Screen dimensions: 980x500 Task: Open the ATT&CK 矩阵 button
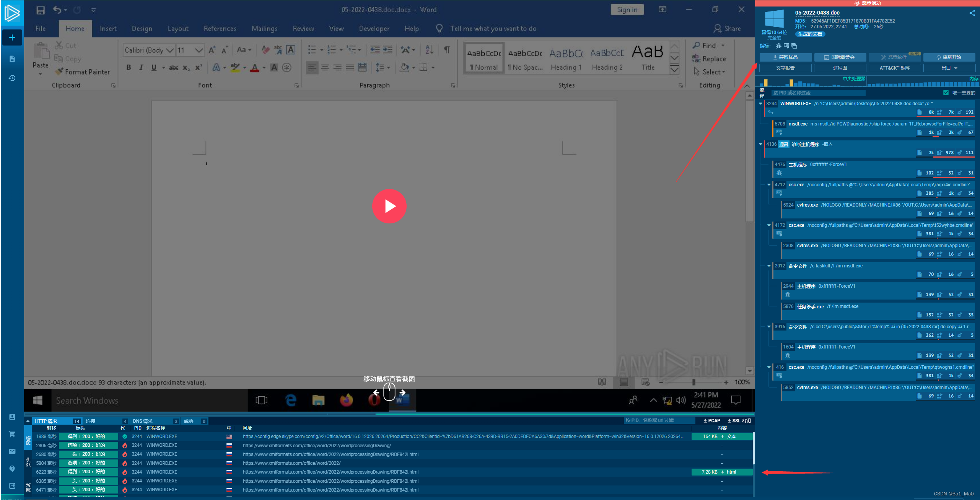pyautogui.click(x=894, y=68)
